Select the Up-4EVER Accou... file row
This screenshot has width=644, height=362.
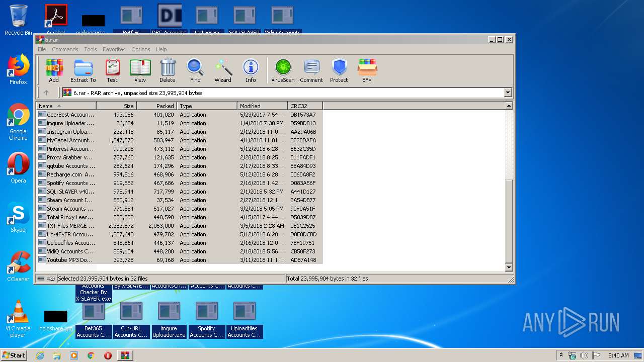click(180, 234)
